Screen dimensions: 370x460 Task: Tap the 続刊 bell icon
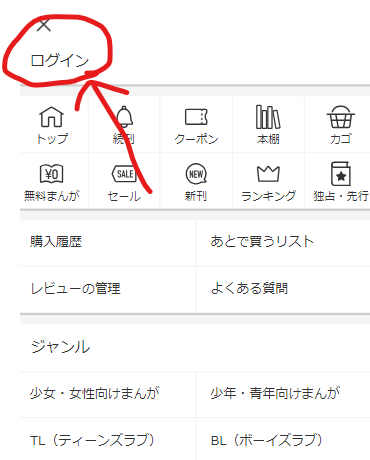tap(124, 117)
